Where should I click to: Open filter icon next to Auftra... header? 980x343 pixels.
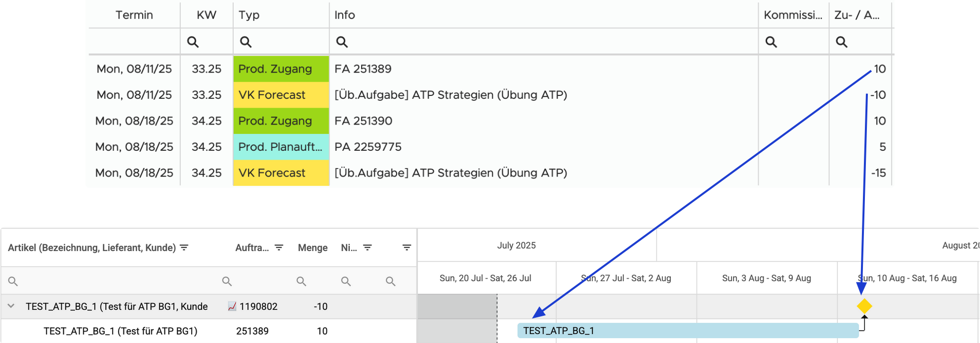[279, 248]
